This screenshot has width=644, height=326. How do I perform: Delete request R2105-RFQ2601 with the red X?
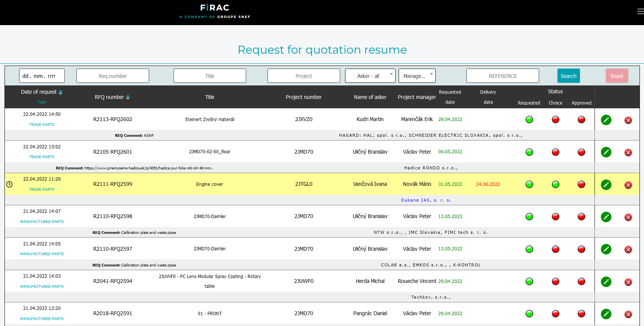coord(628,153)
